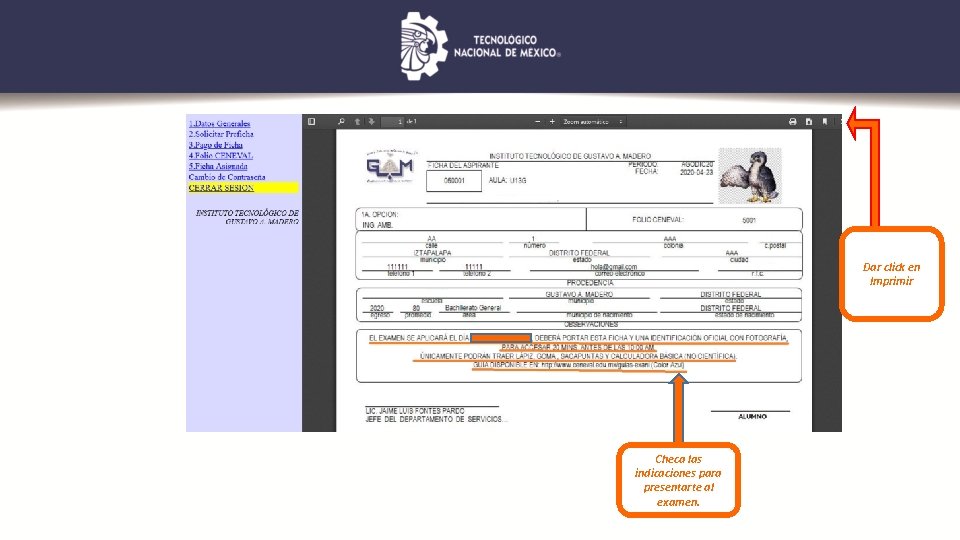
Task: Open the find-in-document search tool
Action: pyautogui.click(x=341, y=122)
